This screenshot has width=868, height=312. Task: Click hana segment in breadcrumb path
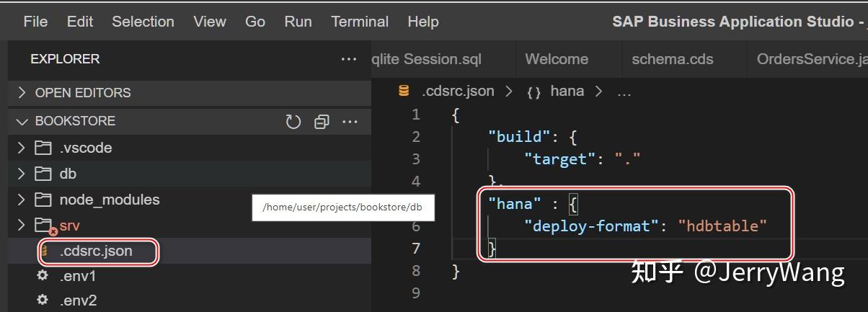tap(567, 92)
